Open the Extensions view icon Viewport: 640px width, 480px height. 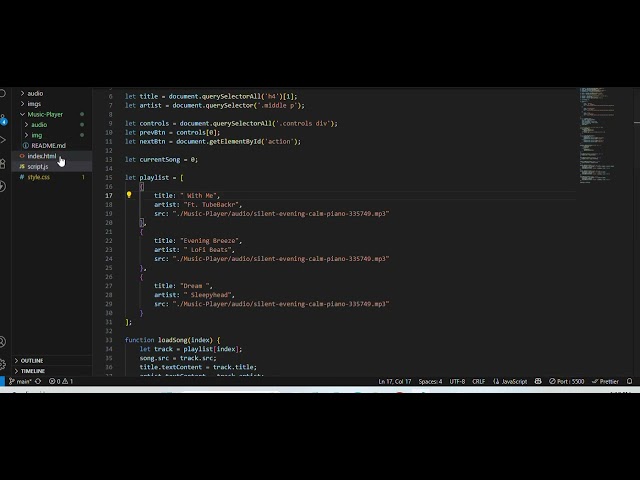pos(3,164)
